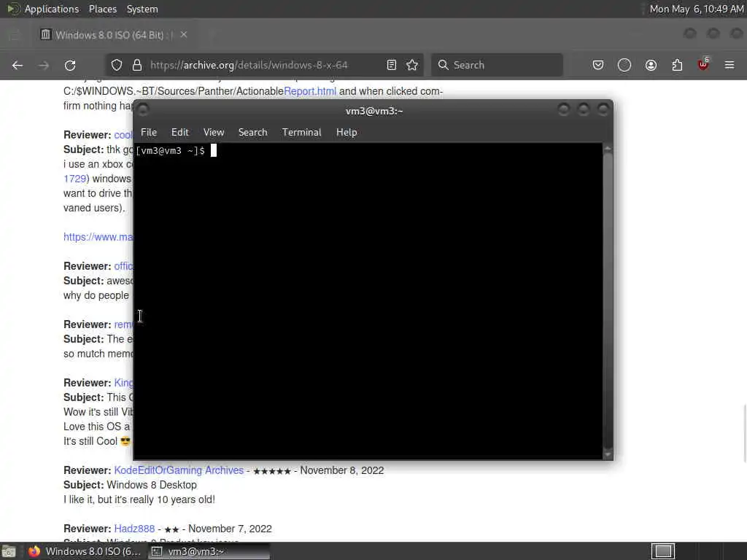Open reviewer Hadz888 profile link
Viewport: 747px width, 560px height.
pos(134,529)
